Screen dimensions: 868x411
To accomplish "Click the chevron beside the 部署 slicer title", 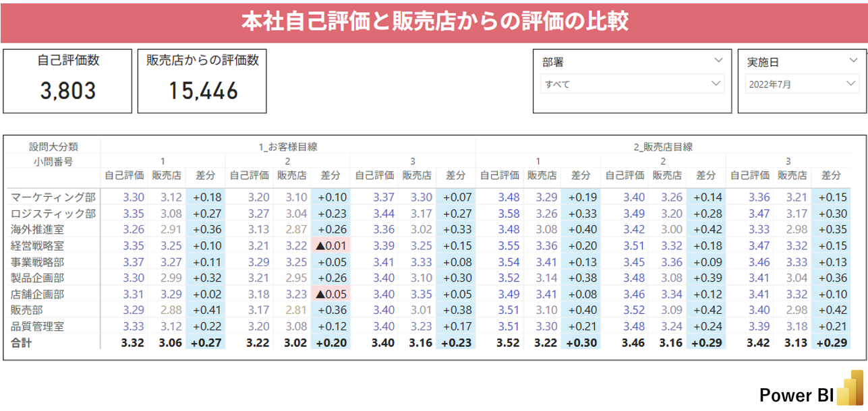I will tap(717, 61).
